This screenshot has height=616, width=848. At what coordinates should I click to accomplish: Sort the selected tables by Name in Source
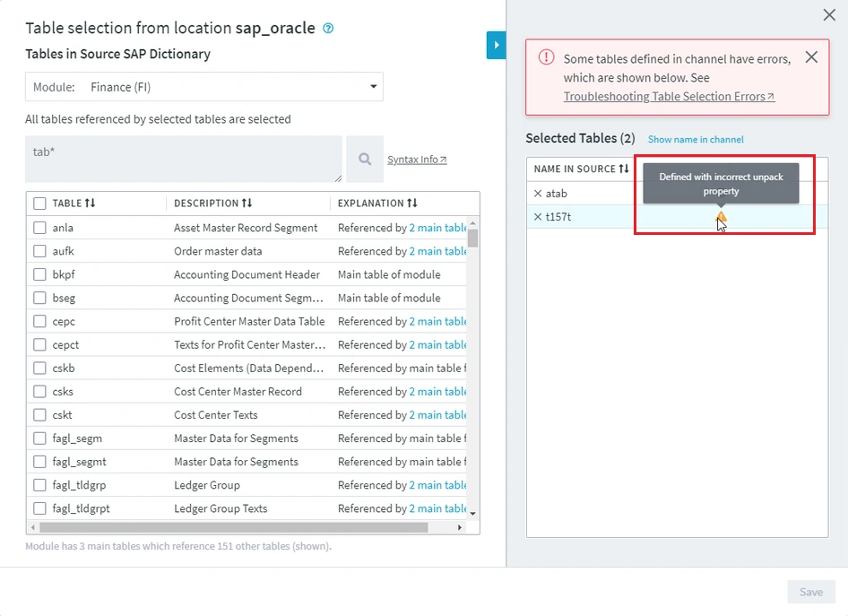(624, 169)
